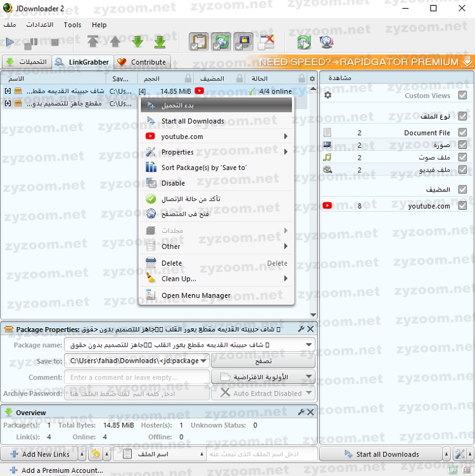Choose Start all Downloads in context menu
The image size is (475, 476).
click(217, 121)
